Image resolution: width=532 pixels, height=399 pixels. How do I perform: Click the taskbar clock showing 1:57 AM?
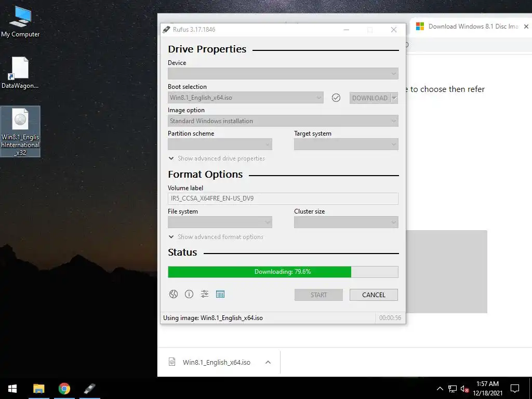[487, 389]
